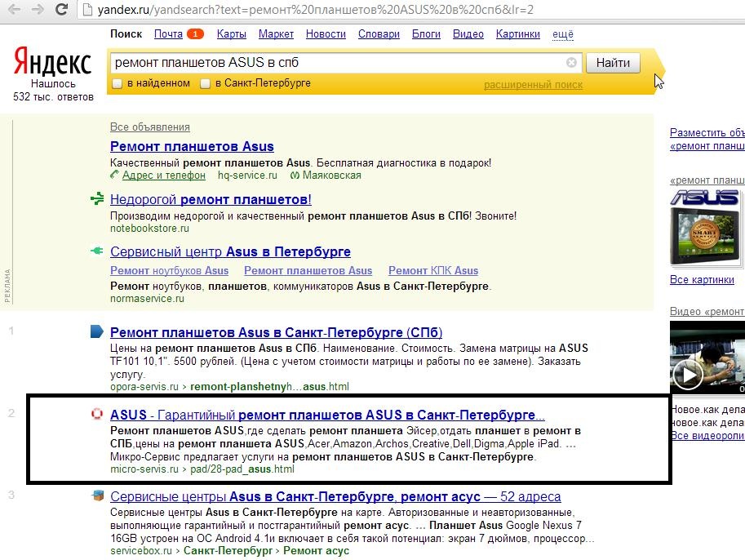Open the ASUS tablet image thumbnail

pyautogui.click(x=705, y=229)
